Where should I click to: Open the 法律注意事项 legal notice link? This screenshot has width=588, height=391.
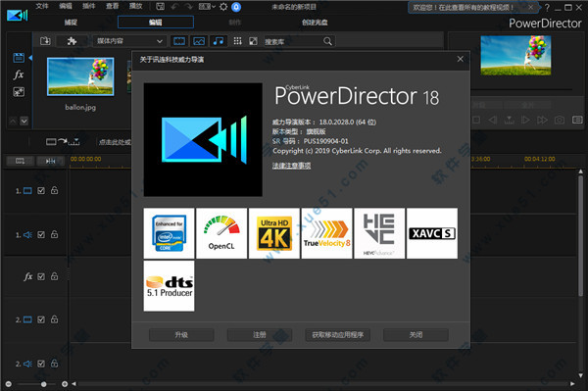[291, 166]
